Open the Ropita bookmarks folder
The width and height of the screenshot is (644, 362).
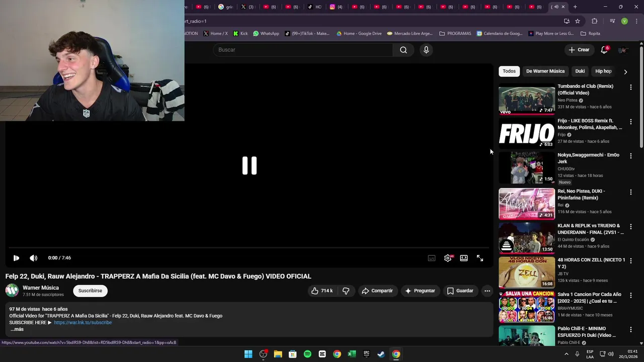pyautogui.click(x=590, y=34)
